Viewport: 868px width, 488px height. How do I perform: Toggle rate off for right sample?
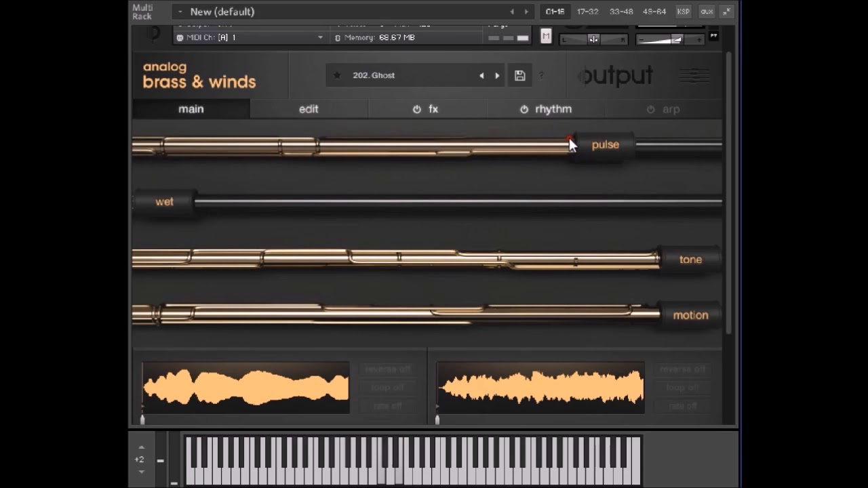tap(682, 406)
